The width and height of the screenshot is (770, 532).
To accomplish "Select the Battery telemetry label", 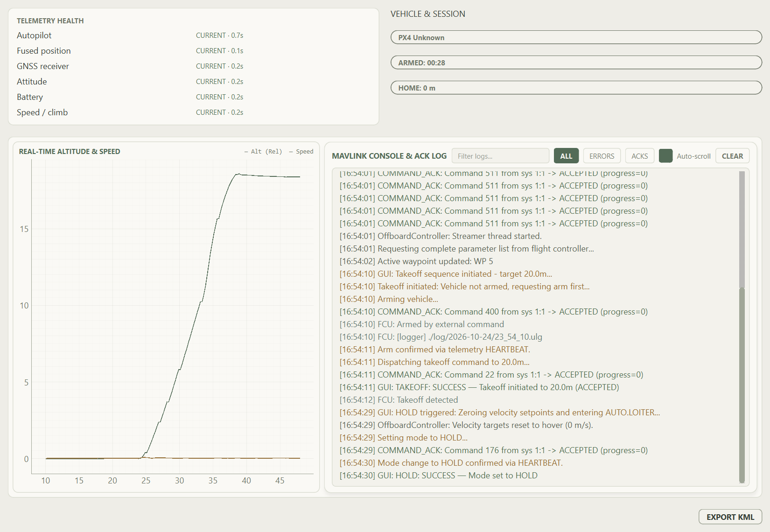I will 30,97.
